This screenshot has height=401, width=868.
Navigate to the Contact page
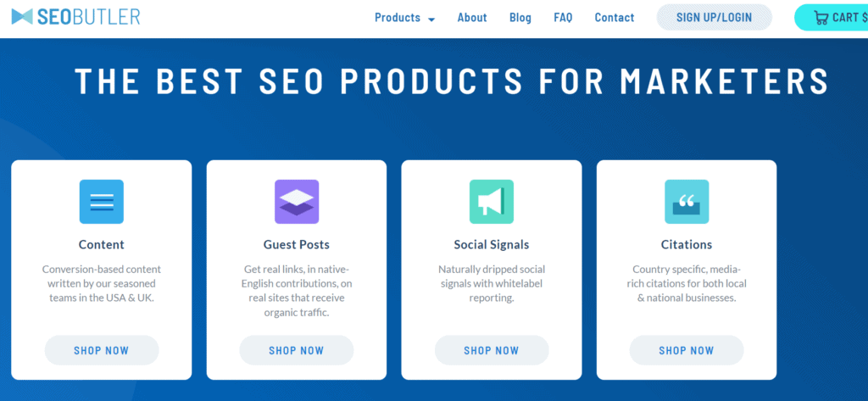coord(615,18)
